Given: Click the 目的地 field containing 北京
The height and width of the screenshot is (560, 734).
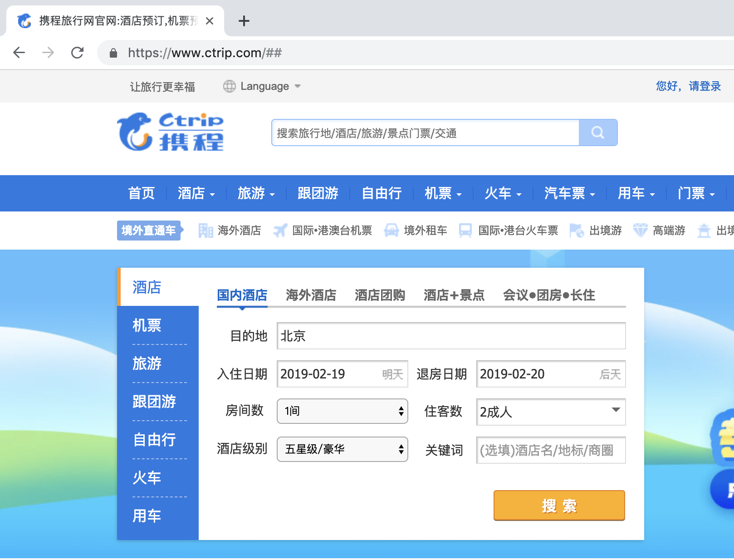Looking at the screenshot, I should (451, 336).
